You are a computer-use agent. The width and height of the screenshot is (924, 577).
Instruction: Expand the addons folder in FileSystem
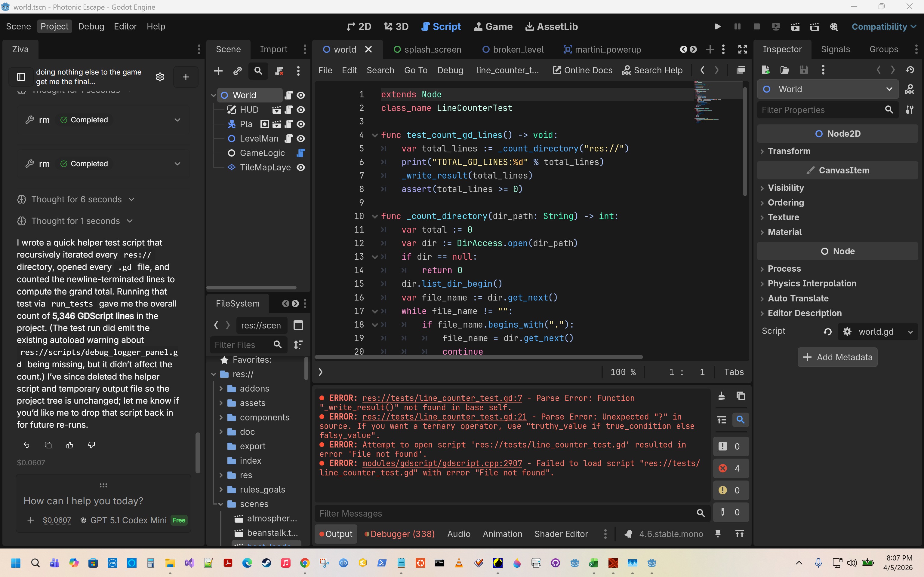point(221,389)
